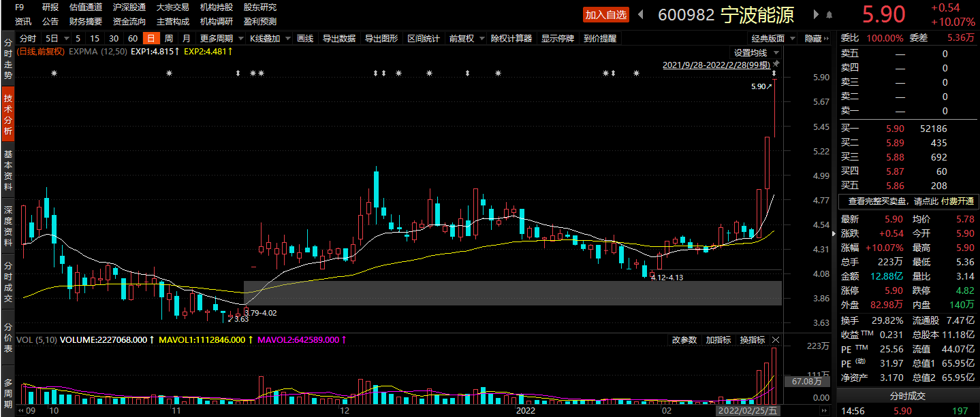Image resolution: width=980 pixels, height=417 pixels.
Task: Select the daily (日) K-line period
Action: point(151,39)
